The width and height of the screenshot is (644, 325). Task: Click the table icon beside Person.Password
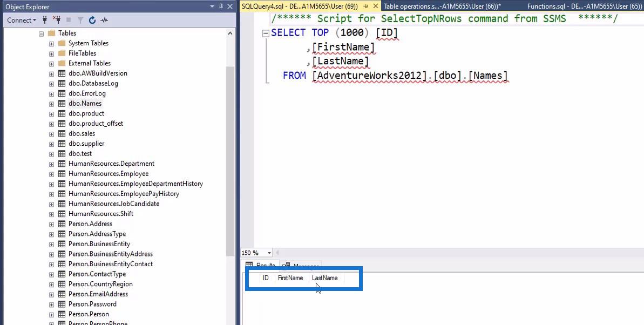(x=62, y=304)
